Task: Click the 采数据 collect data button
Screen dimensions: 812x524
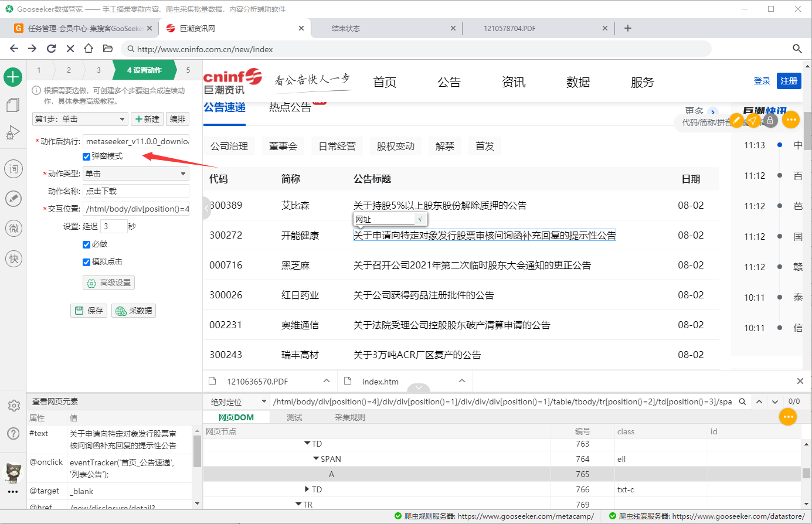Action: point(134,311)
